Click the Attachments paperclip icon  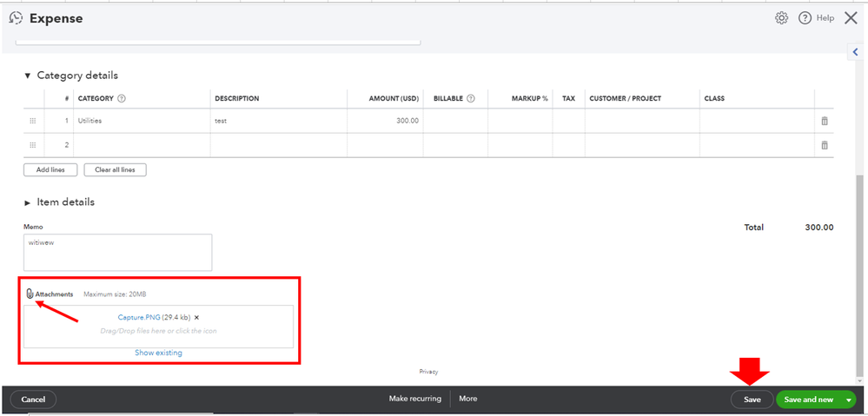pos(30,294)
